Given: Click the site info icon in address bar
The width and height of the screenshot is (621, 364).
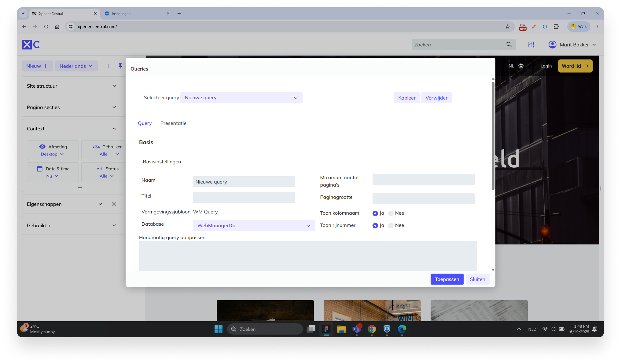Looking at the screenshot, I should 71,27.
